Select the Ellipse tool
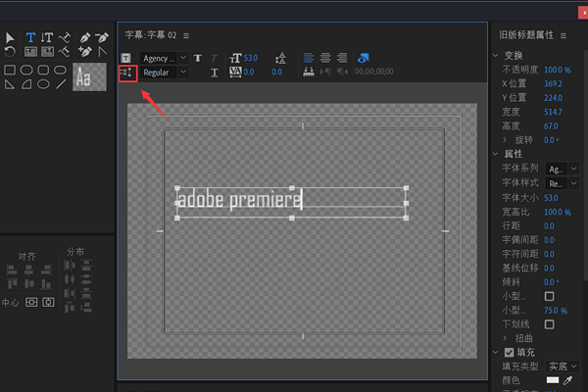 [43, 84]
